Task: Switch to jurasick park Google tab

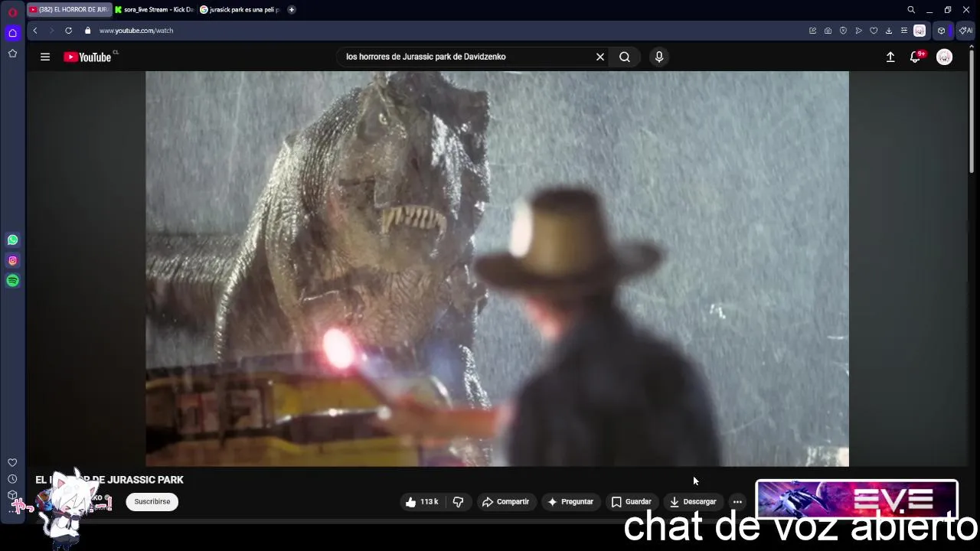Action: pyautogui.click(x=240, y=10)
